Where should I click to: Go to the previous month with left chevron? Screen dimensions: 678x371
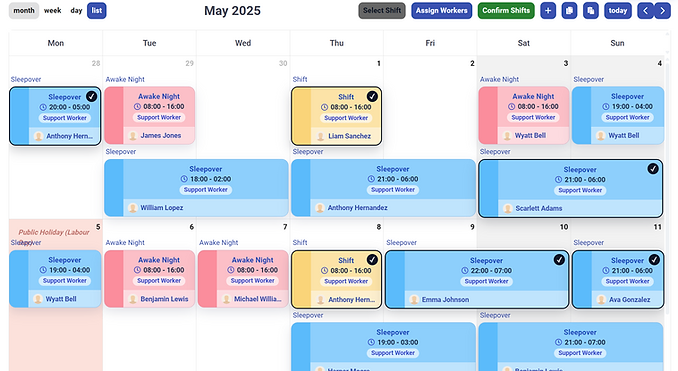645,11
